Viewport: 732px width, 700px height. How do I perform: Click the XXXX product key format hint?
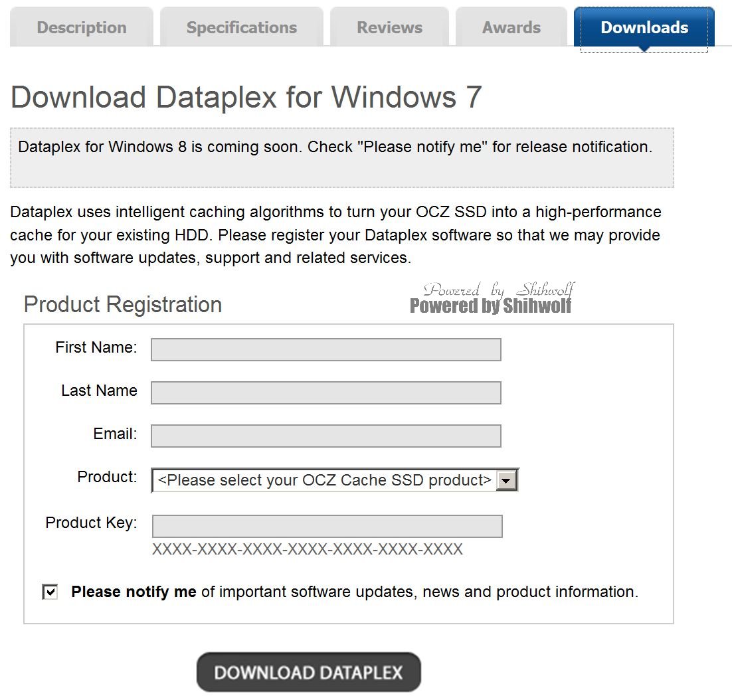(308, 549)
